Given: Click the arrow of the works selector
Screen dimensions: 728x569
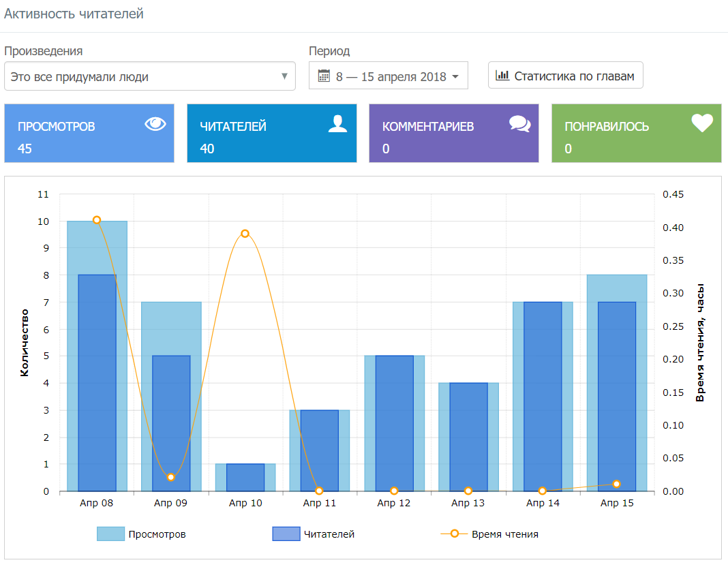Looking at the screenshot, I should (x=285, y=76).
